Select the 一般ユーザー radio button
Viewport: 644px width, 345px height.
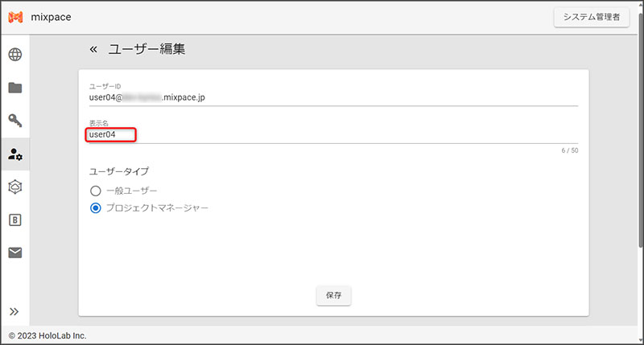pyautogui.click(x=95, y=191)
